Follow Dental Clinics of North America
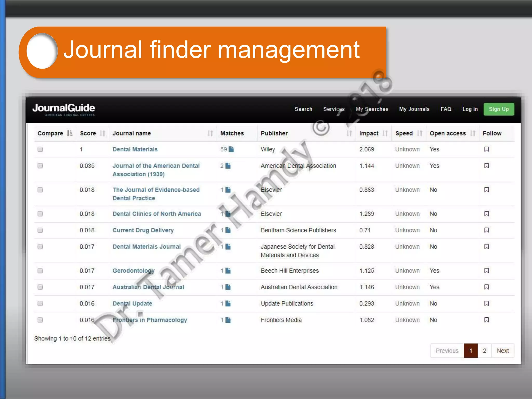This screenshot has width=532, height=399. click(x=487, y=214)
